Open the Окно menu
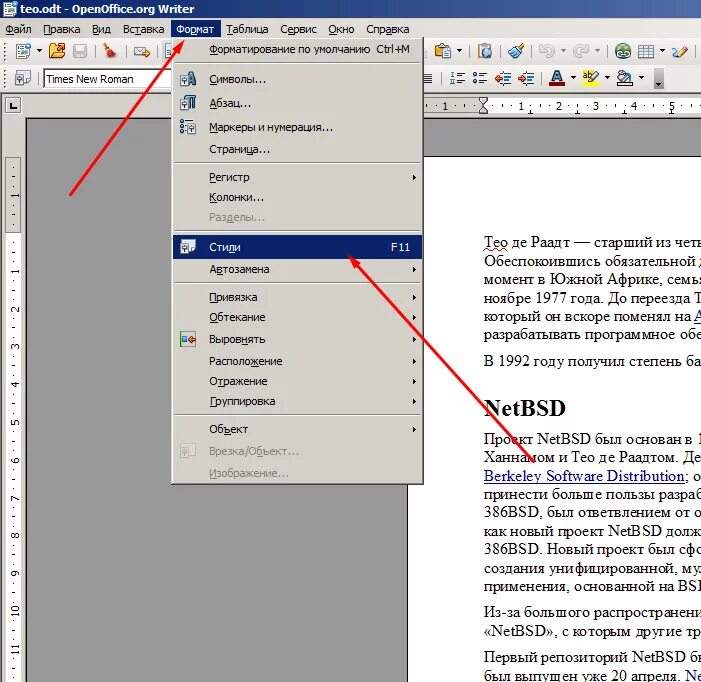Image resolution: width=701 pixels, height=682 pixels. click(x=341, y=29)
